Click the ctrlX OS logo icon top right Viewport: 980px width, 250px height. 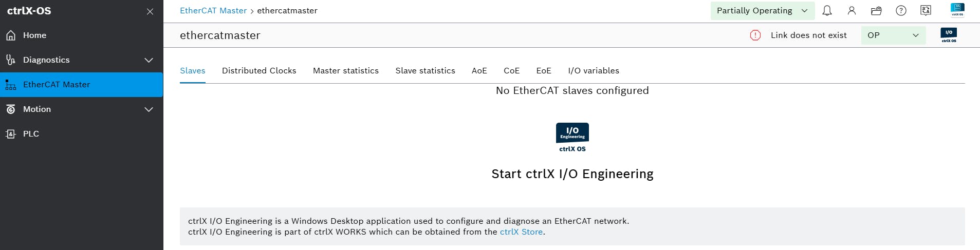click(x=957, y=10)
